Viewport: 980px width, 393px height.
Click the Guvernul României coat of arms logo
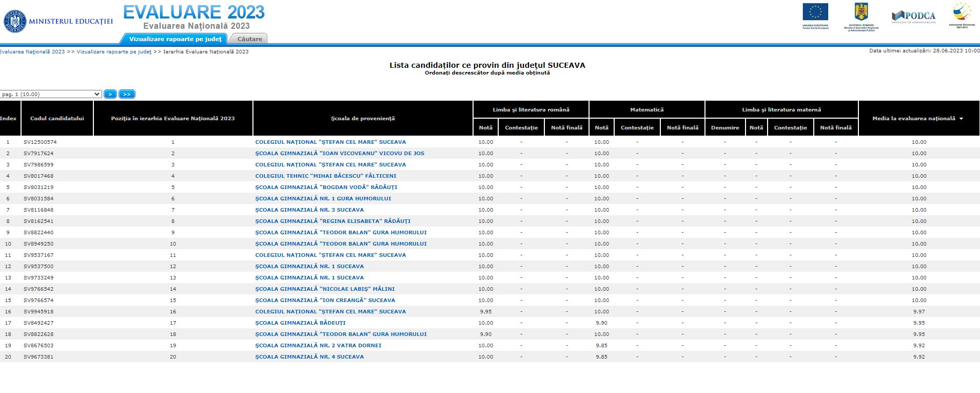pyautogui.click(x=861, y=16)
